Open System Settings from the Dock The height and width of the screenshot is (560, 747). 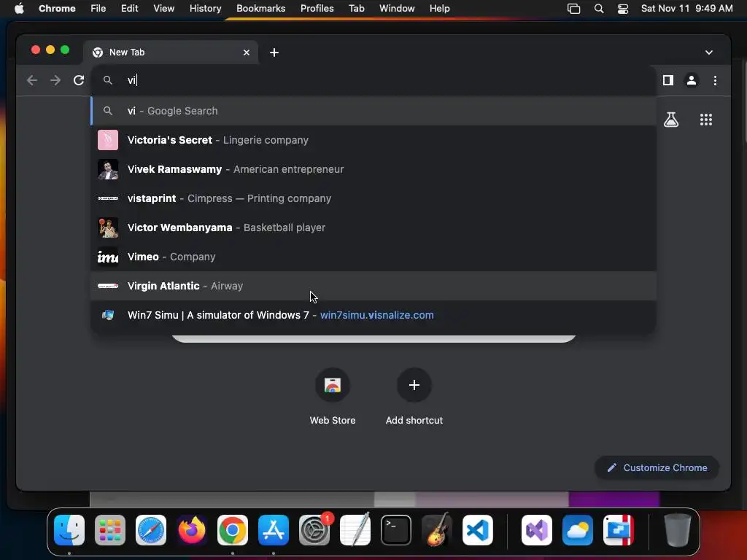tap(314, 530)
